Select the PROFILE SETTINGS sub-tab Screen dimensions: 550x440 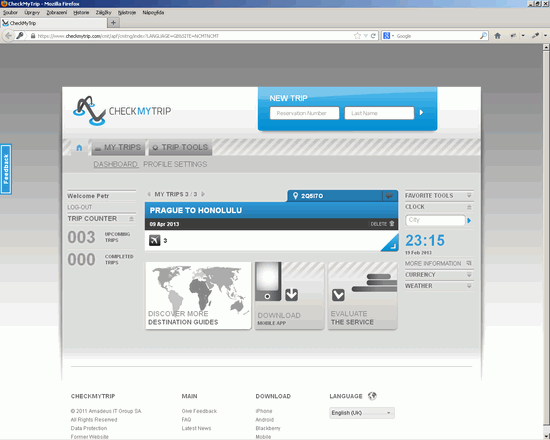pos(175,164)
